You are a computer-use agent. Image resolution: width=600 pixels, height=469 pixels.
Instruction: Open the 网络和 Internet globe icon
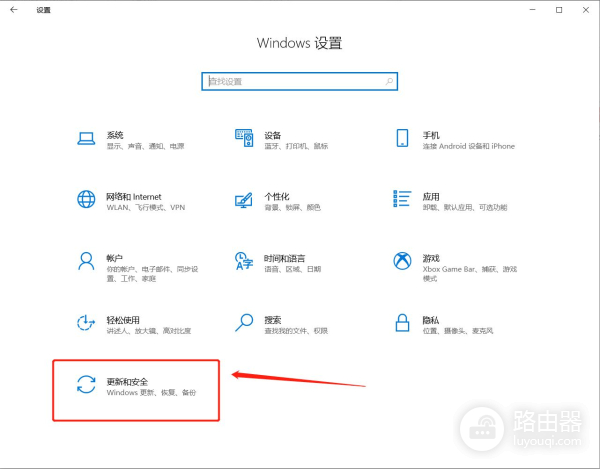86,199
